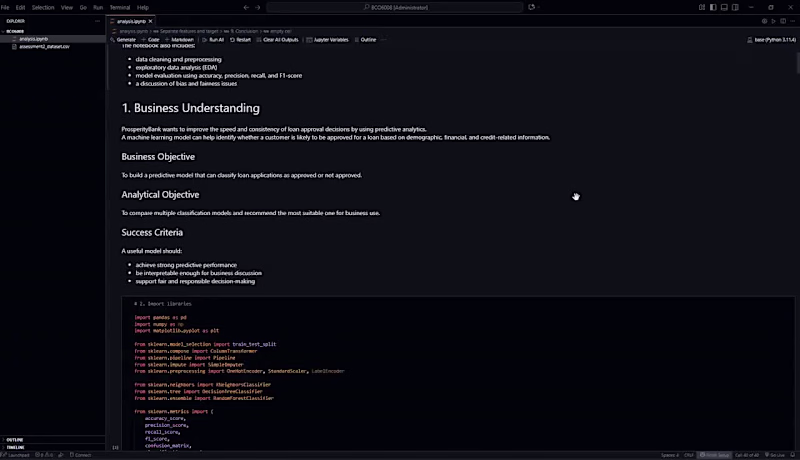Toggle the secondary side bar layout icon
This screenshot has width=800, height=460.
735,7
